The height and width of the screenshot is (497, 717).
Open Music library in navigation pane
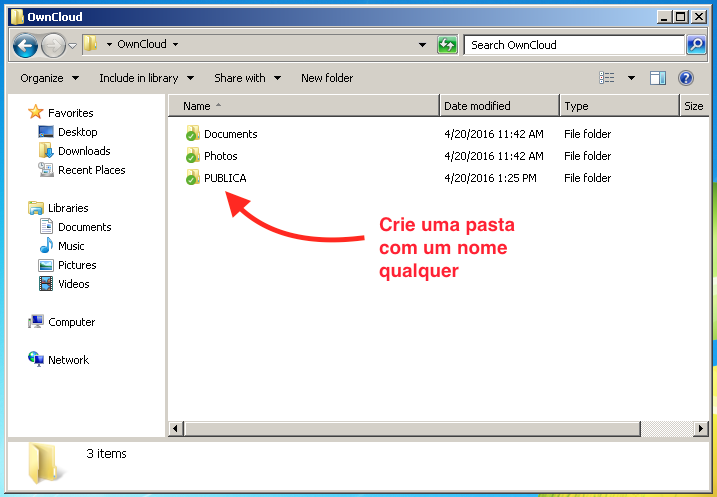coord(71,246)
